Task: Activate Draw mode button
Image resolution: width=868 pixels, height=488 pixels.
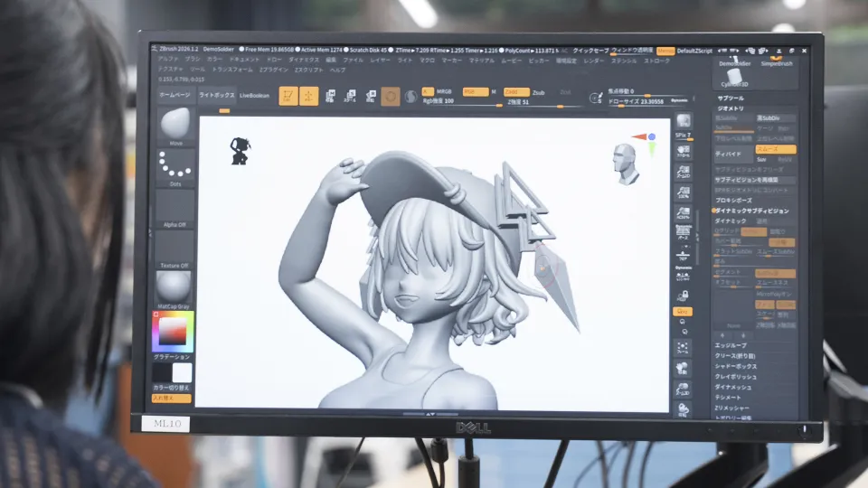Action: 309,97
